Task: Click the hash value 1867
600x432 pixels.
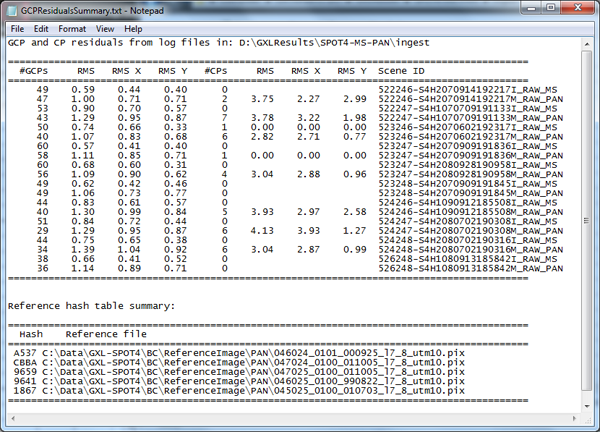Action: (x=25, y=391)
